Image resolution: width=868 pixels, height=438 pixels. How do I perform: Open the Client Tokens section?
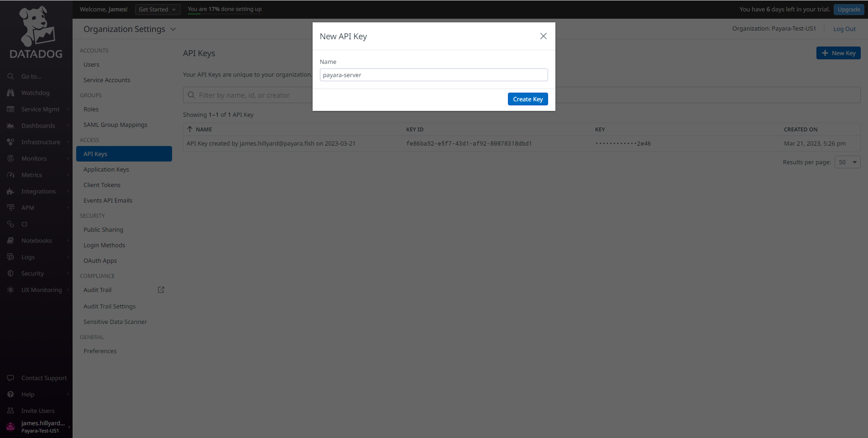(x=102, y=185)
